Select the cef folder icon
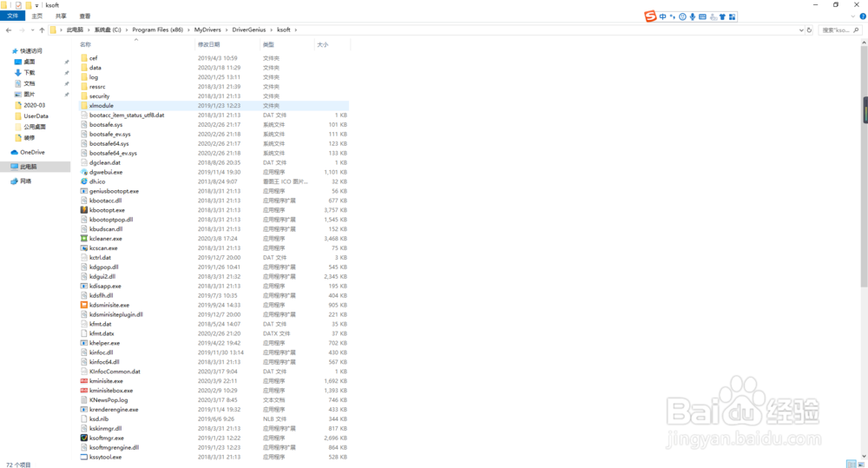Screen dimensions: 868x468 coord(84,58)
